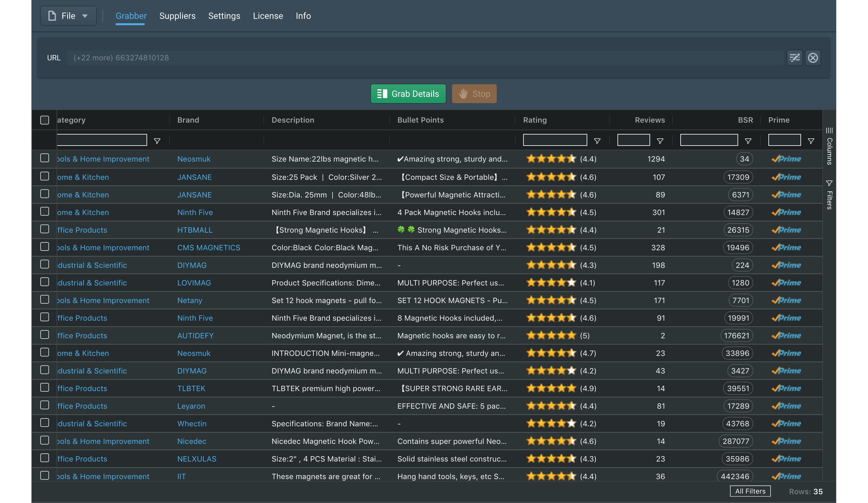
Task: Open the Suppliers tab
Action: pyautogui.click(x=177, y=16)
